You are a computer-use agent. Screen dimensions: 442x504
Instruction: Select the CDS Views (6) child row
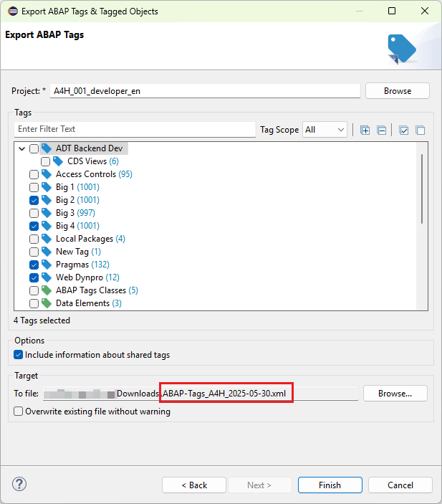93,161
